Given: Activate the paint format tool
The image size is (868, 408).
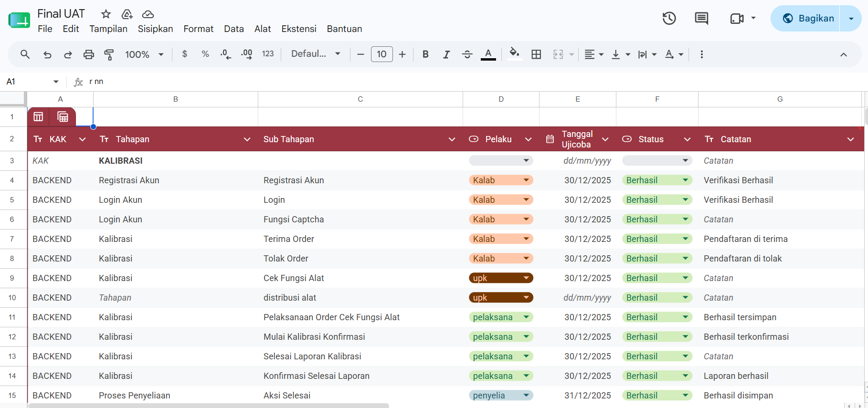Looking at the screenshot, I should (109, 54).
